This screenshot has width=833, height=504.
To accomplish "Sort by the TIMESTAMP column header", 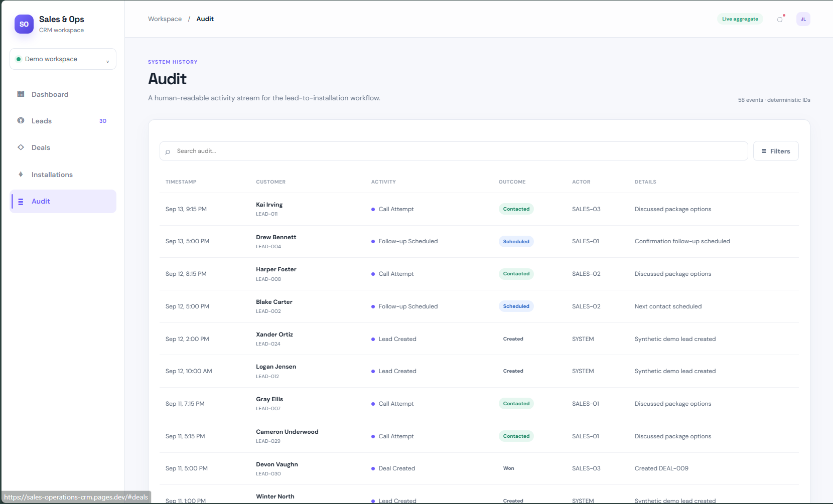I will coord(181,182).
